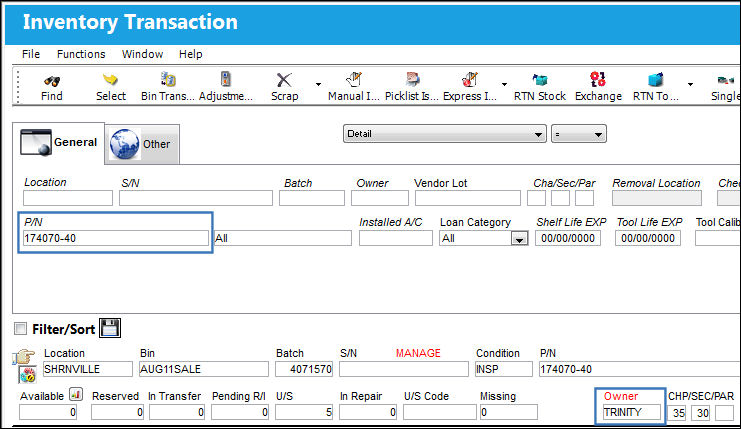Viewport: 741px width, 429px height.
Task: Click the Reserved quantity field
Action: click(x=117, y=412)
